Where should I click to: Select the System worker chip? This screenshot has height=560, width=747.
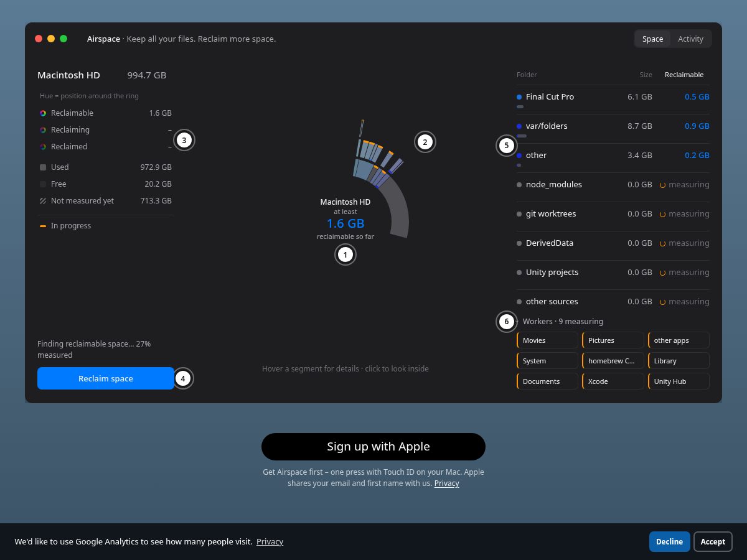click(548, 361)
